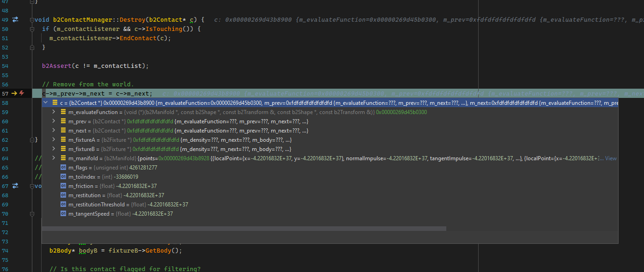Image resolution: width=644 pixels, height=272 pixels.
Task: Expand the m_next tree node
Action: [x=54, y=130]
